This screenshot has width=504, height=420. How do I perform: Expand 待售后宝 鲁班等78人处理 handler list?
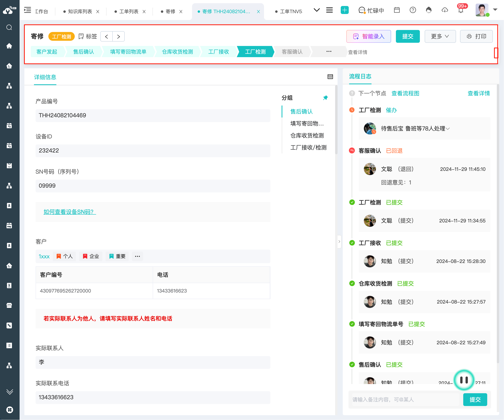[448, 129]
